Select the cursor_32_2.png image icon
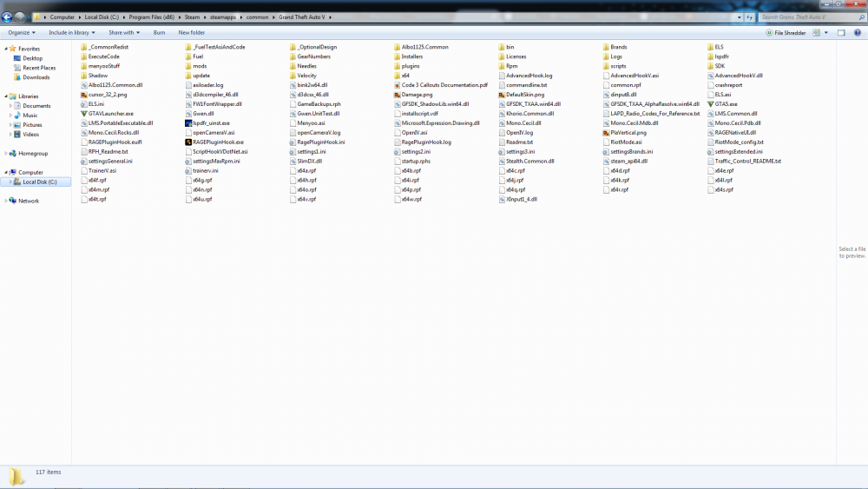This screenshot has height=489, width=868. pos(84,95)
